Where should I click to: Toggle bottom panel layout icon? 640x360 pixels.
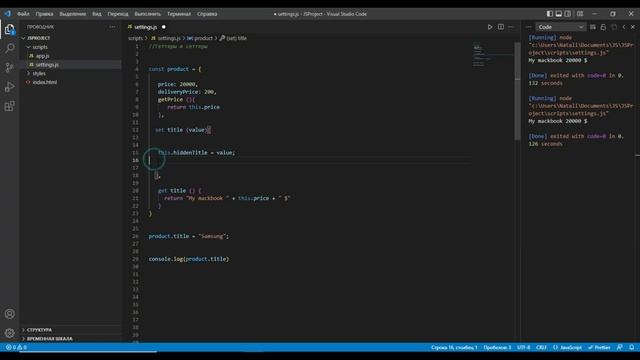[x=559, y=14]
